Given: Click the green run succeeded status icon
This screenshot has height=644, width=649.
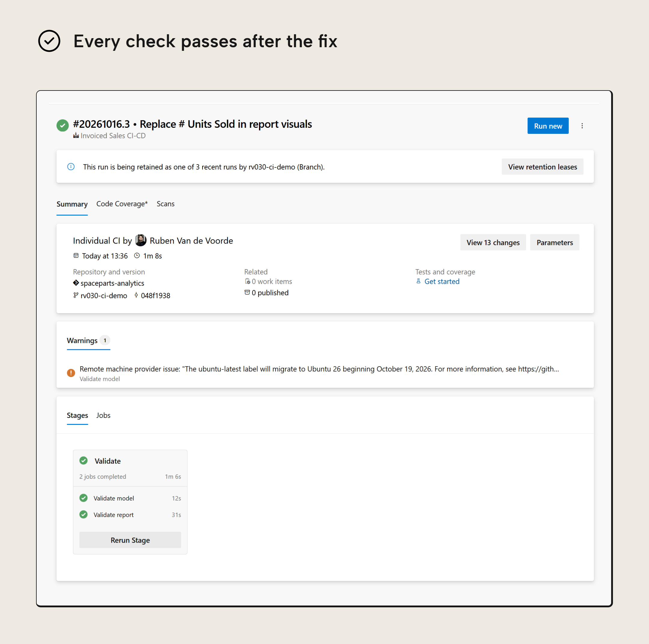Looking at the screenshot, I should (x=62, y=125).
